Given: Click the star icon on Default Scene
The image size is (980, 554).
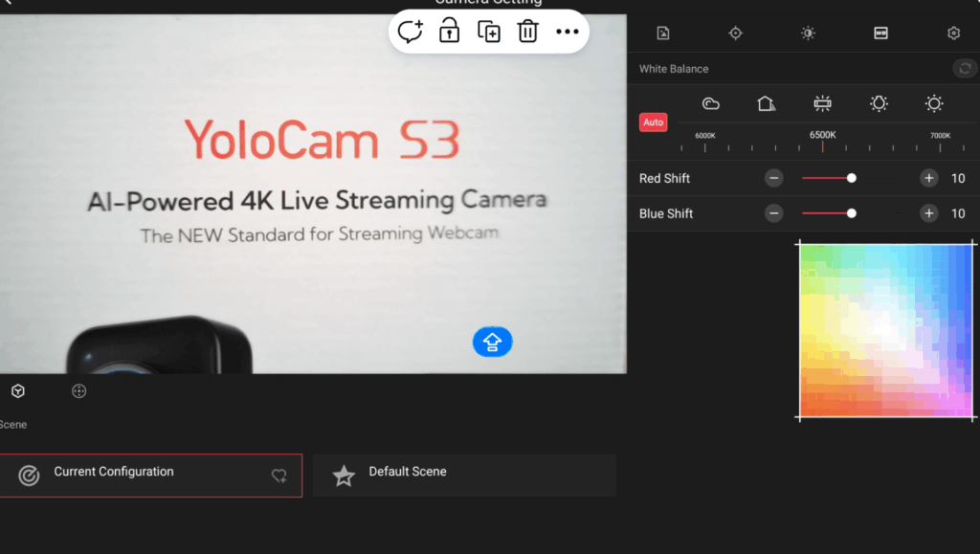Looking at the screenshot, I should [344, 476].
